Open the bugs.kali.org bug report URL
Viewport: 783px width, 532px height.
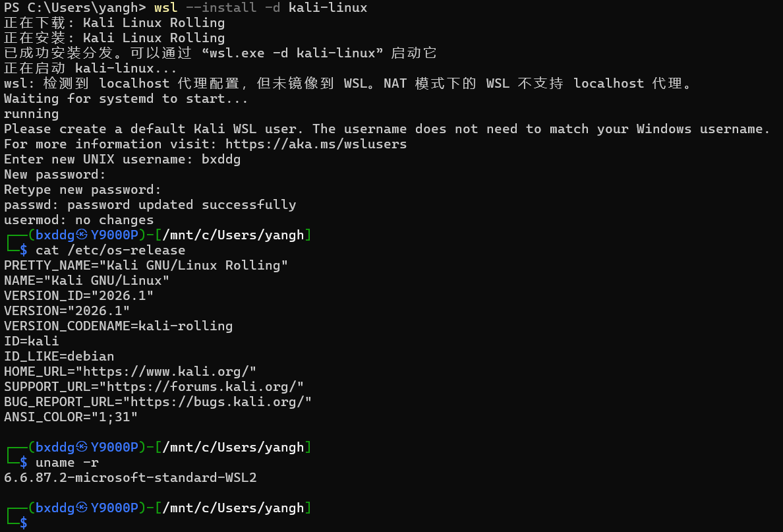(221, 401)
